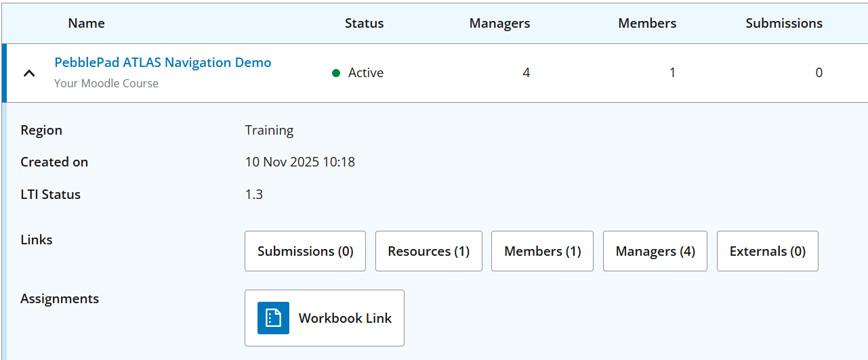Open the Managers (4) link button
Viewport: 868px width, 360px height.
pyautogui.click(x=655, y=251)
